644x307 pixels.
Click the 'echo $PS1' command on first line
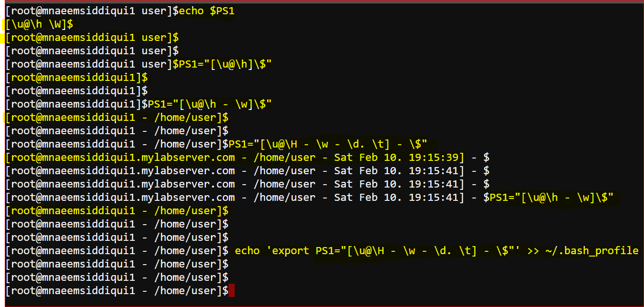(207, 10)
